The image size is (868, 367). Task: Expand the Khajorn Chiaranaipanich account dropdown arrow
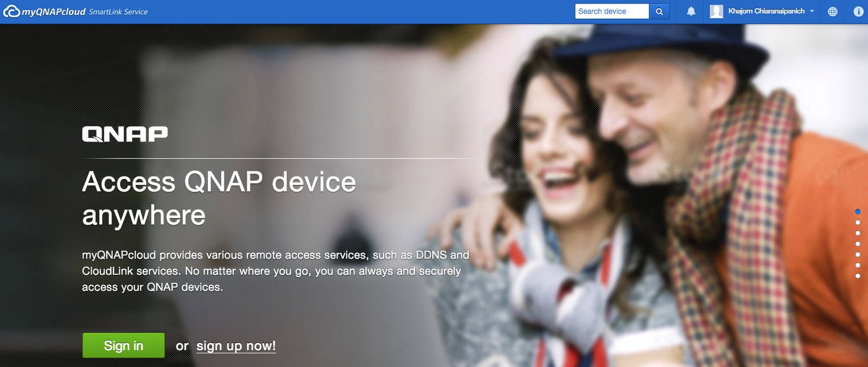coord(812,11)
